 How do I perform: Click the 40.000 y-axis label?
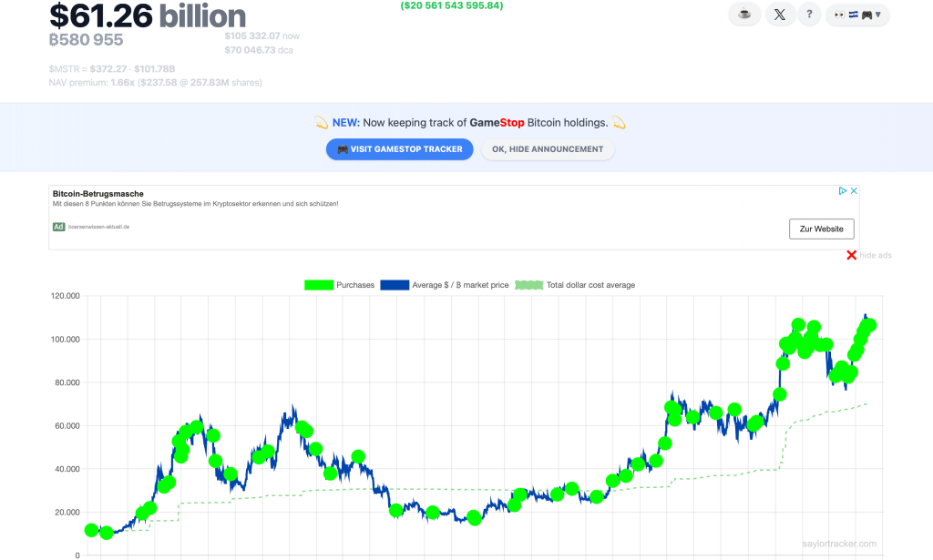67,469
